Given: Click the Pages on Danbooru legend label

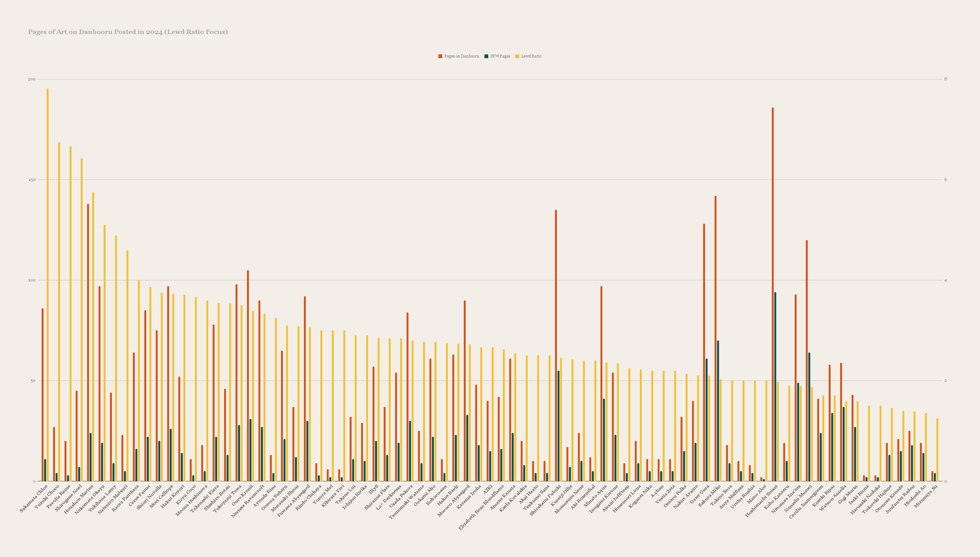Looking at the screenshot, I should click(462, 56).
